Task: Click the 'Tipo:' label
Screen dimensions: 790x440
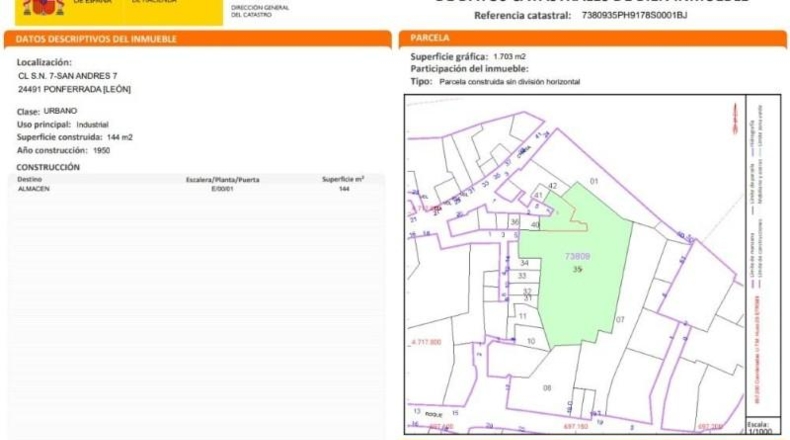Action: [x=421, y=81]
